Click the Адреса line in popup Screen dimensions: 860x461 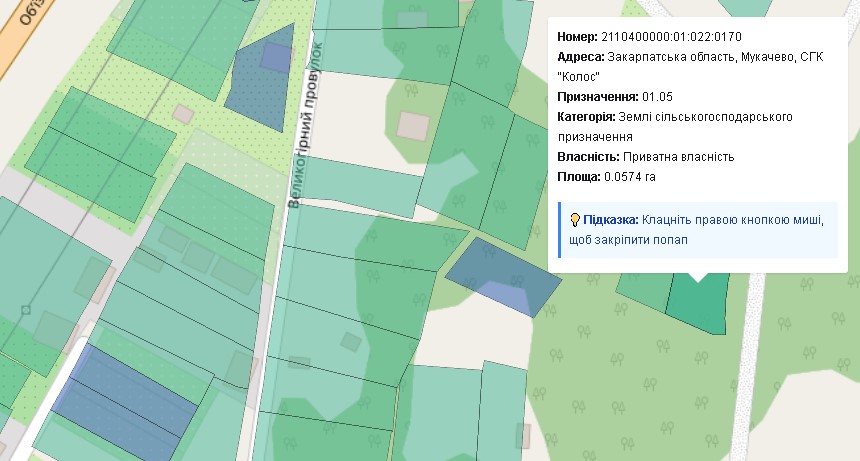pos(690,57)
